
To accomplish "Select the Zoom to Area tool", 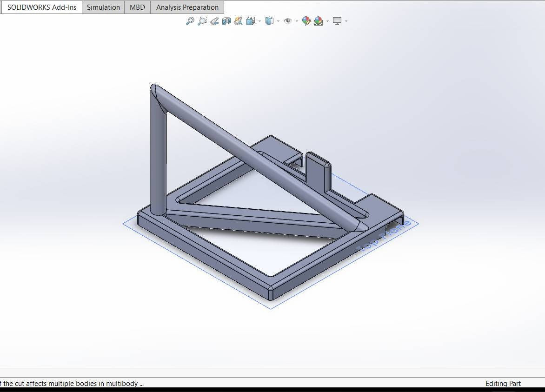I will [x=202, y=21].
